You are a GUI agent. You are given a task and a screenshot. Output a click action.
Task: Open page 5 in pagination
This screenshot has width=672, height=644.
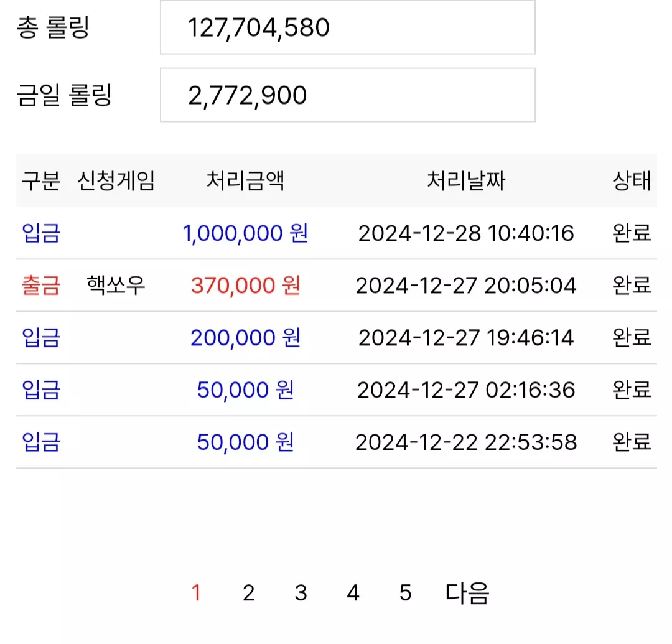406,593
